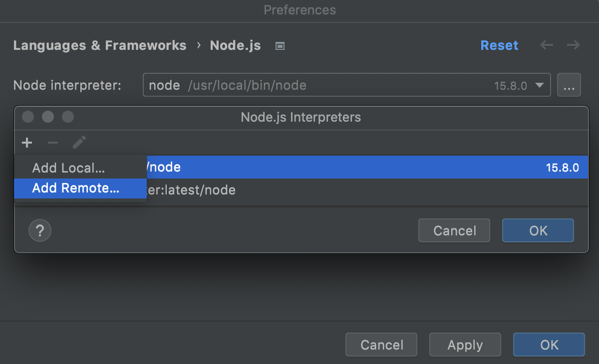Select the /usr/local/bin/node interpreter row

(349, 167)
